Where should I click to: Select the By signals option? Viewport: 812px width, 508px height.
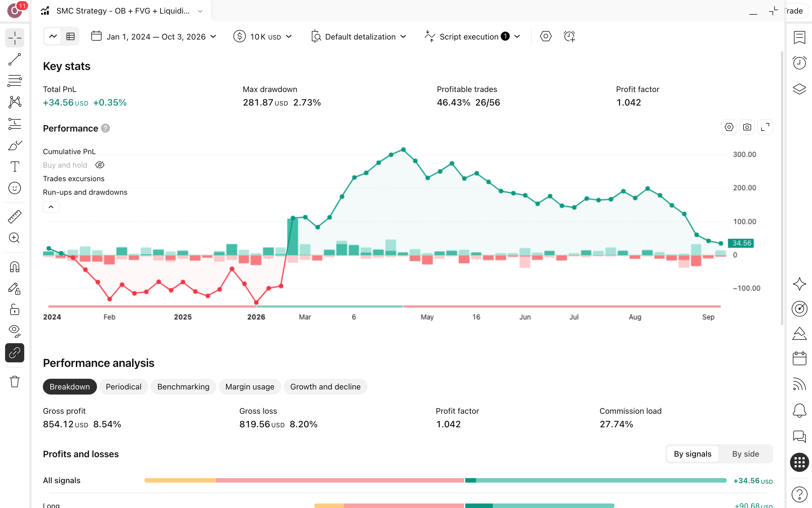coord(692,454)
